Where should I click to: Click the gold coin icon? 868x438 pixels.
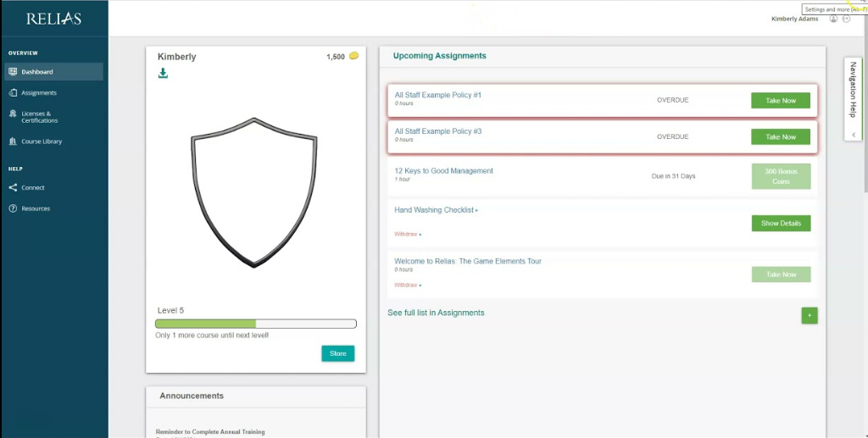[353, 56]
